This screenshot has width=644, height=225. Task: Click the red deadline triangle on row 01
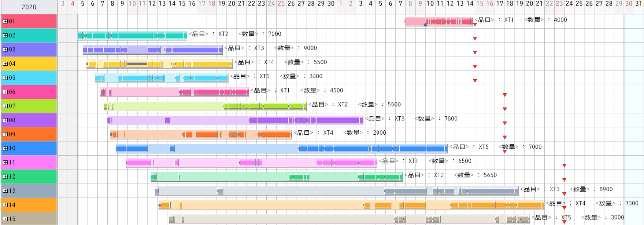click(x=475, y=25)
